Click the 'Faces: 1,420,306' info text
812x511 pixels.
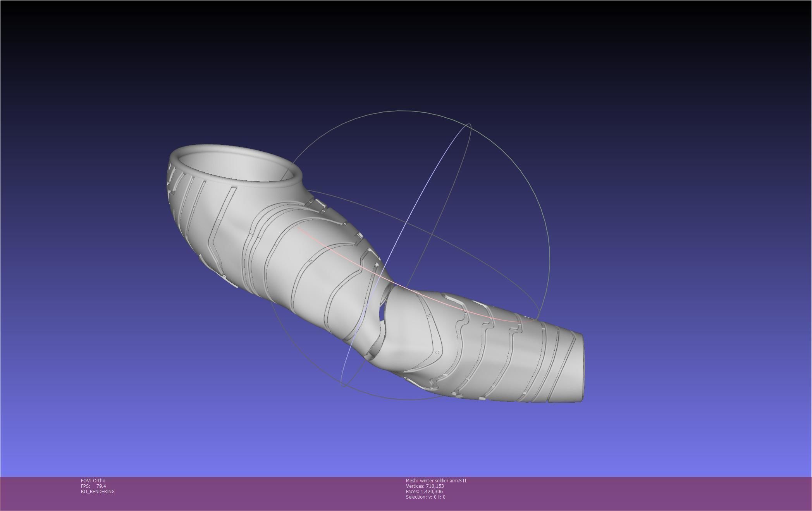[x=424, y=491]
